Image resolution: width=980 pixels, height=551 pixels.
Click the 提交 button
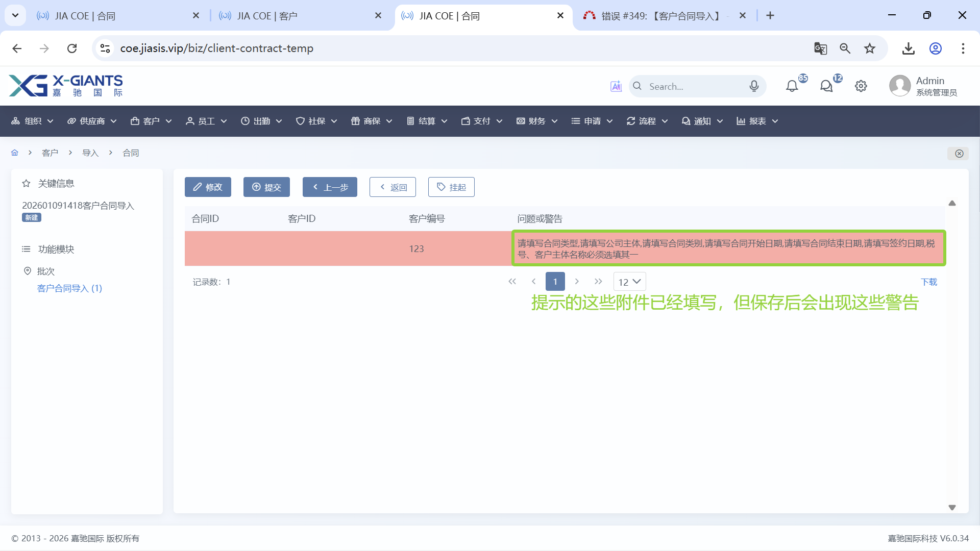click(266, 187)
